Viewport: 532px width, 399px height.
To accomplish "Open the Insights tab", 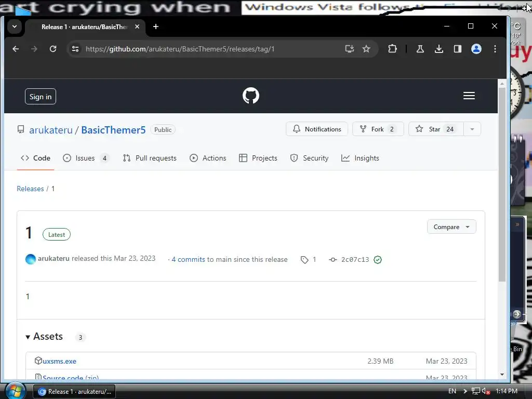I will tap(361, 158).
